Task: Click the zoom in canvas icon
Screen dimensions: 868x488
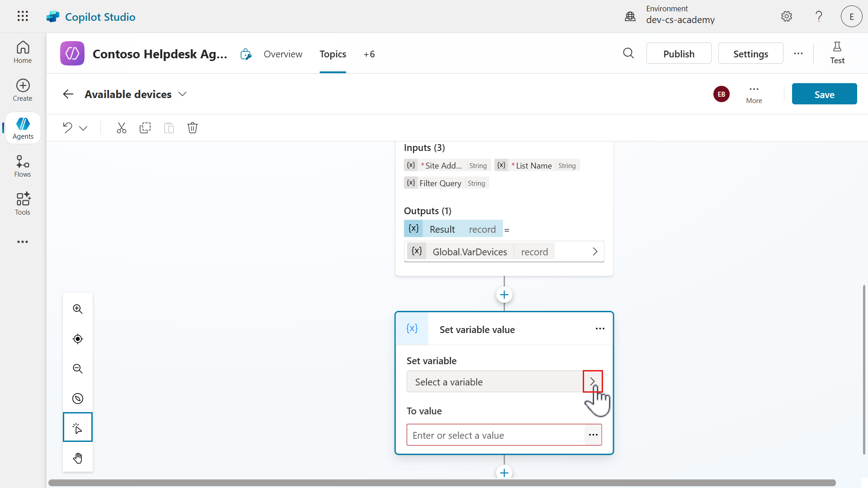Action: (x=78, y=309)
